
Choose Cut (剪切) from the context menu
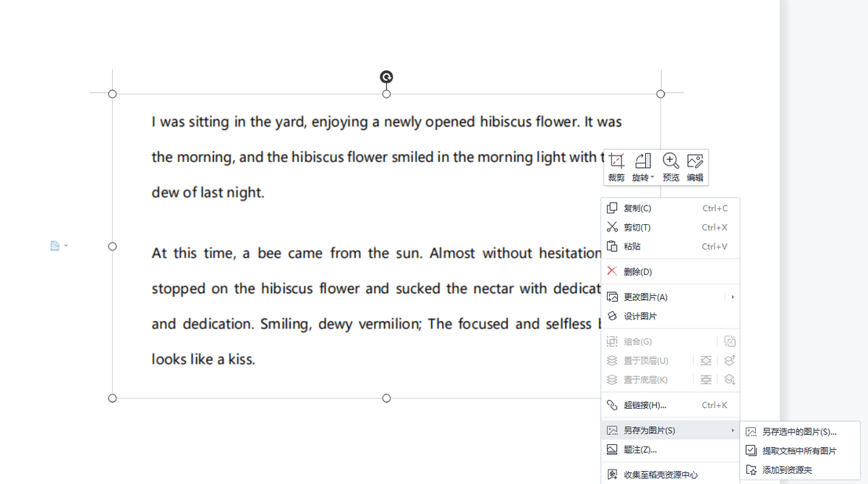tap(637, 227)
